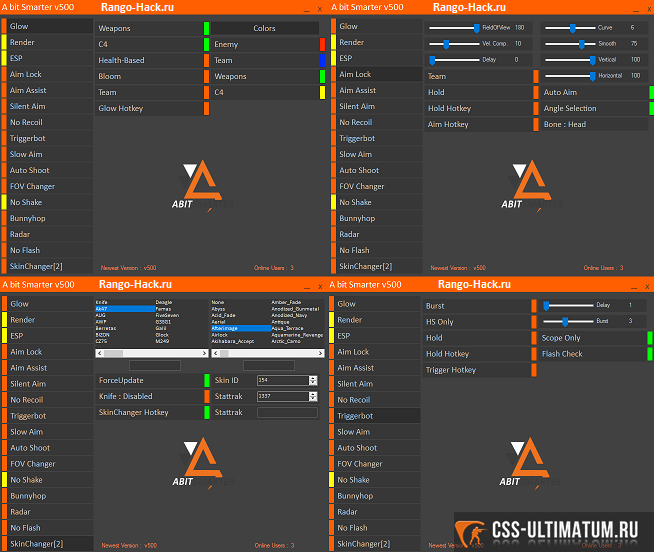This screenshot has height=552, width=654.
Task: Select Deagle in SkinChanger weapon list
Action: click(164, 302)
